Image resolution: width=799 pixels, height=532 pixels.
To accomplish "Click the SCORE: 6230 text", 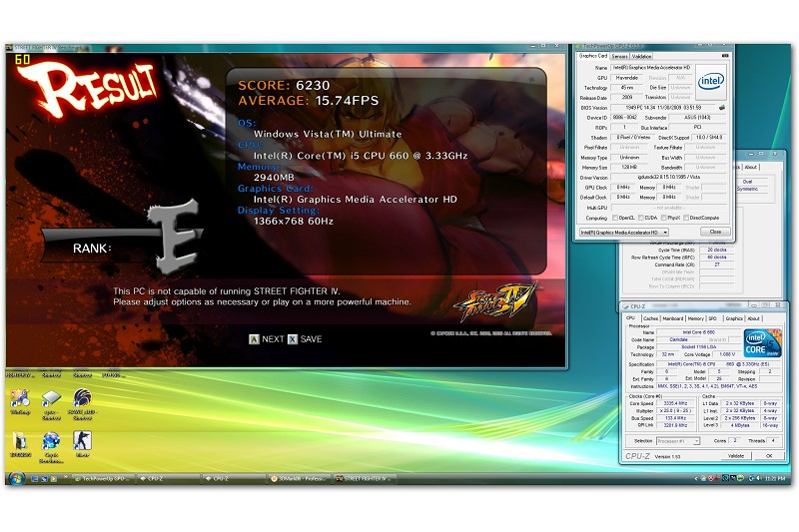I will 284,86.
